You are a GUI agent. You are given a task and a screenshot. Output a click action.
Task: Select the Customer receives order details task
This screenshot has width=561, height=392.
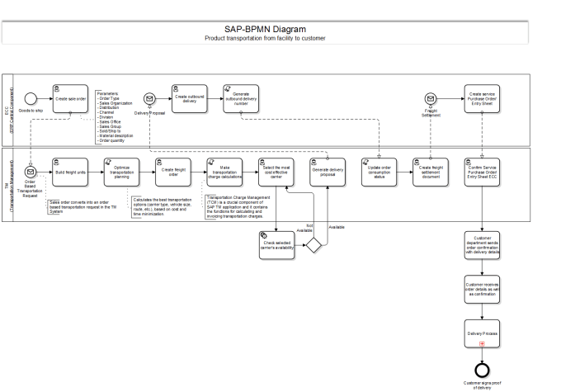(482, 290)
